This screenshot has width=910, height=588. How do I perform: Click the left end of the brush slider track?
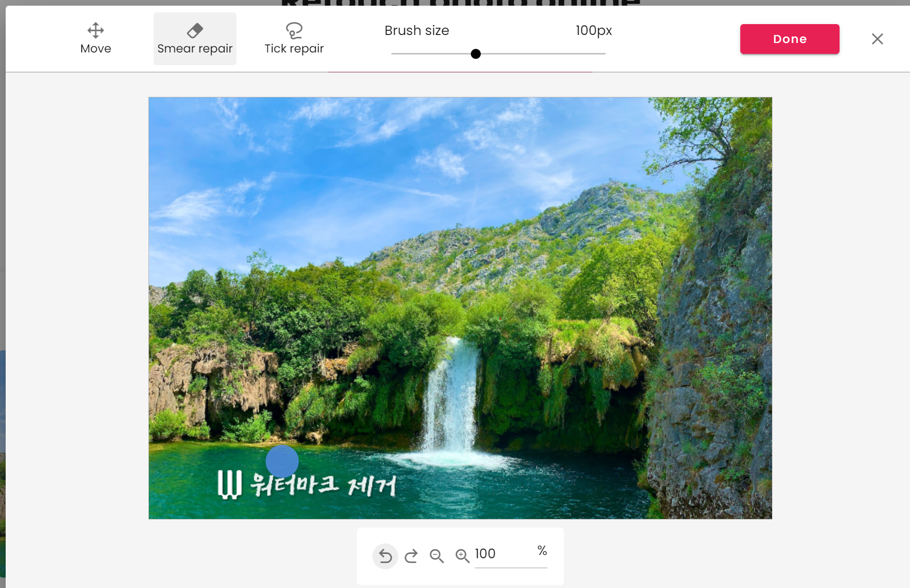394,54
